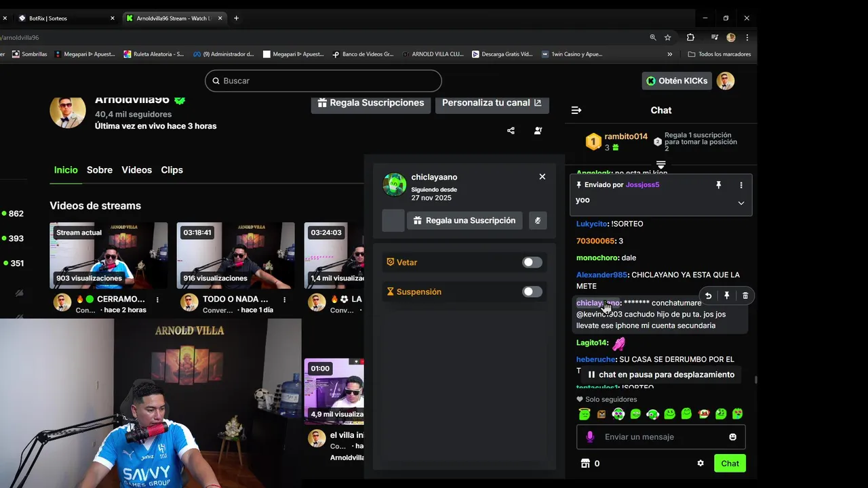The image size is (868, 488).
Task: Open the Todos los marcadores folder
Action: [x=719, y=54]
